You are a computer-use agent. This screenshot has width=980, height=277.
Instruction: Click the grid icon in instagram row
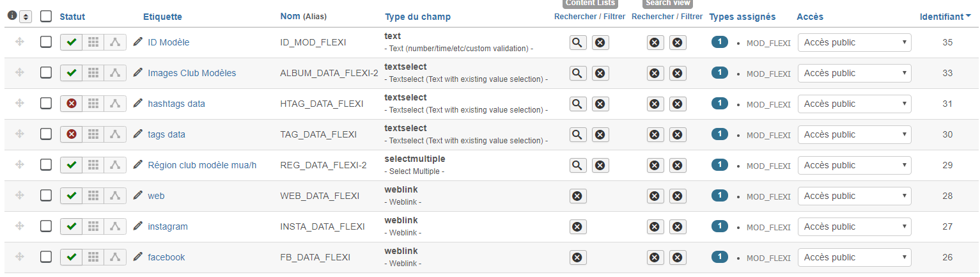pyautogui.click(x=93, y=226)
